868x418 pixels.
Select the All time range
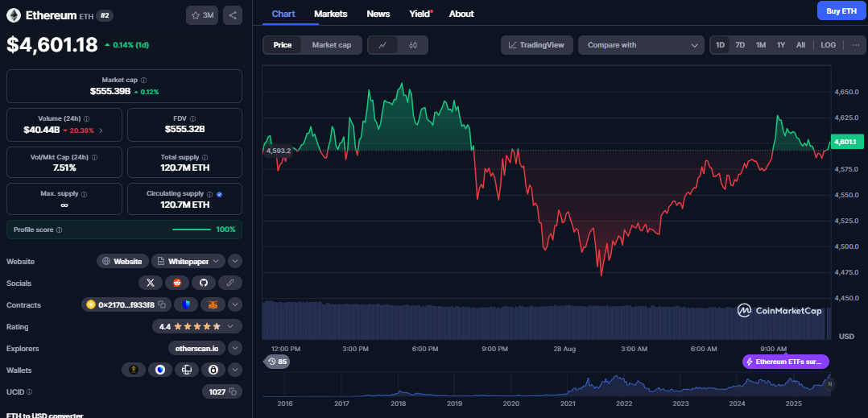800,45
